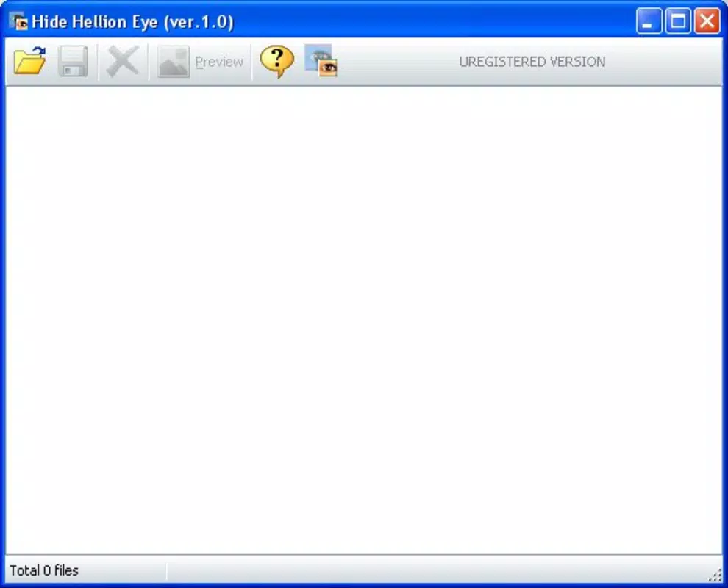Screen dimensions: 728x588
Task: Click the Hellion Eye about icon
Action: click(321, 60)
